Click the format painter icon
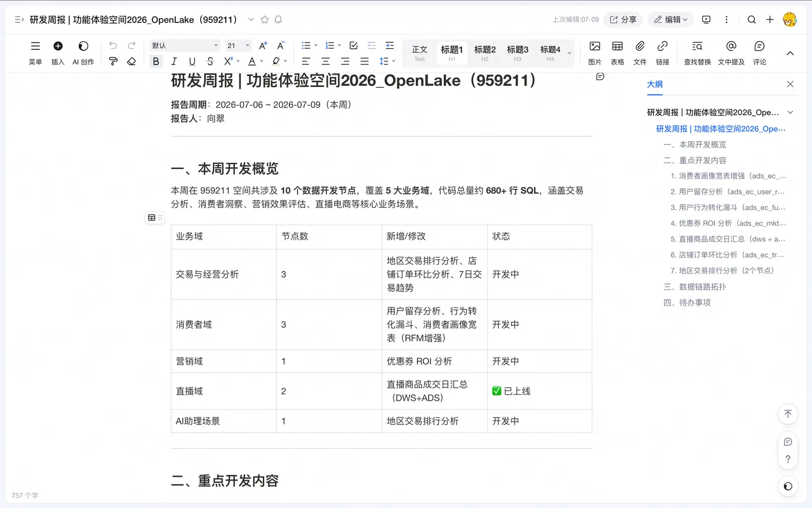 (x=114, y=61)
